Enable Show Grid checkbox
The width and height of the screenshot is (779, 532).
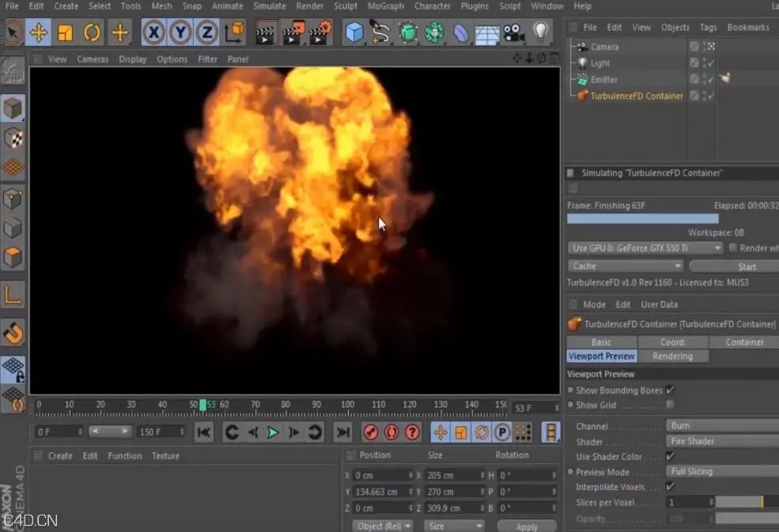670,405
